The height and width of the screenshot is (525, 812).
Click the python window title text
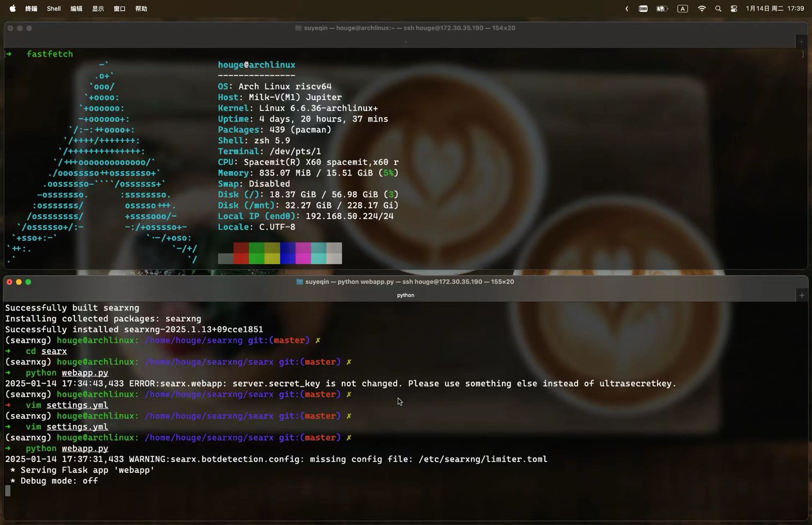click(409, 281)
